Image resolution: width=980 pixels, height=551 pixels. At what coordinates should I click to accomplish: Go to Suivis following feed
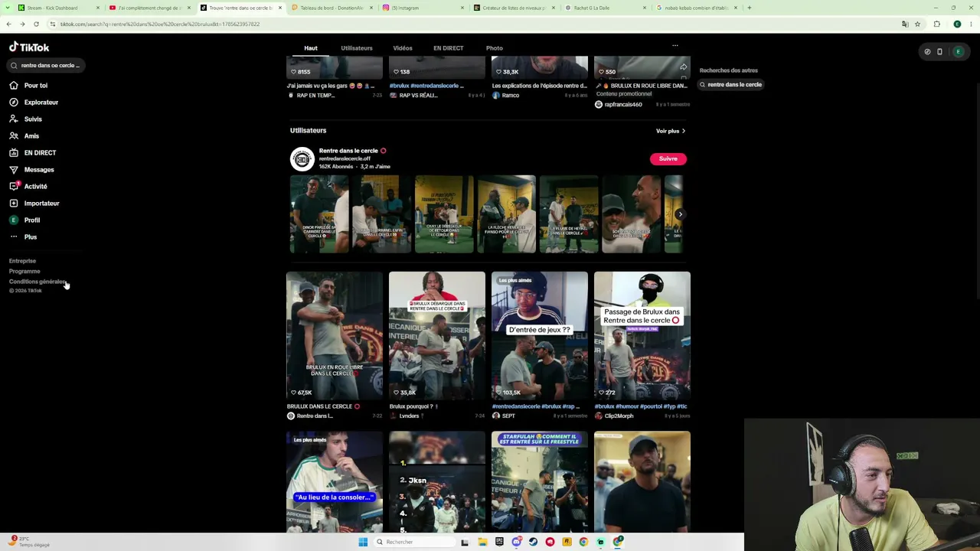[25, 119]
